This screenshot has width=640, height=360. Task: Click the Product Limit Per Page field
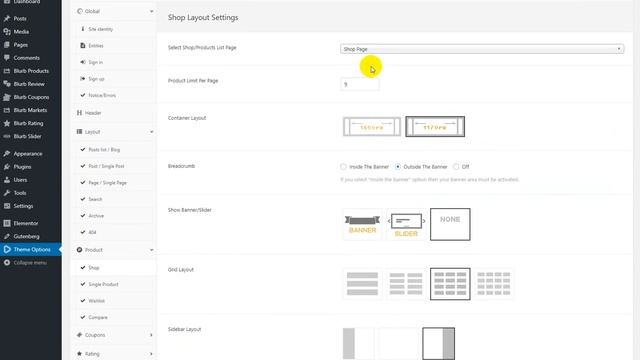[360, 84]
